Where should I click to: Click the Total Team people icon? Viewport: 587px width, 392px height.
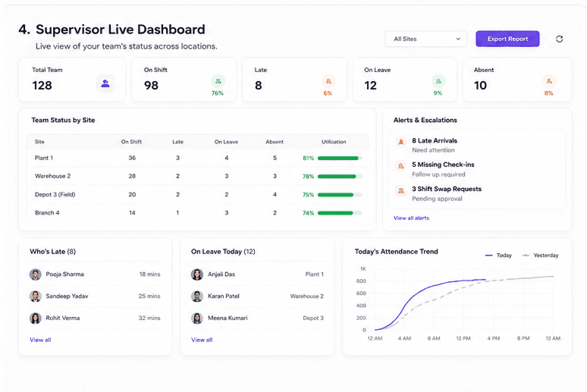pos(105,83)
